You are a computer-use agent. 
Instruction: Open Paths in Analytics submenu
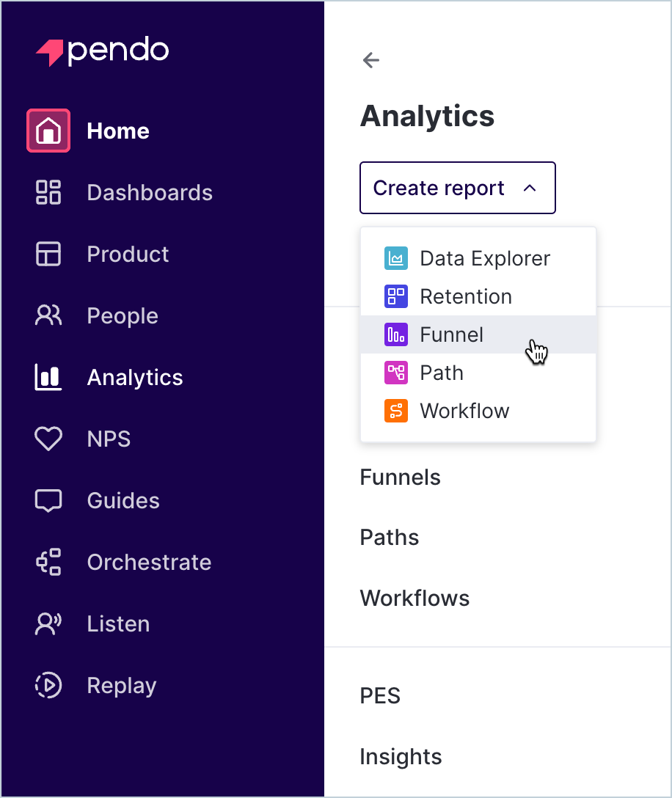pyautogui.click(x=390, y=538)
